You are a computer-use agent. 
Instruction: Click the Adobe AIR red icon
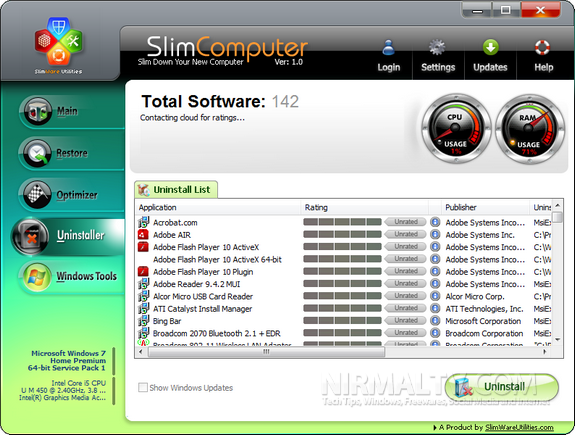(143, 234)
